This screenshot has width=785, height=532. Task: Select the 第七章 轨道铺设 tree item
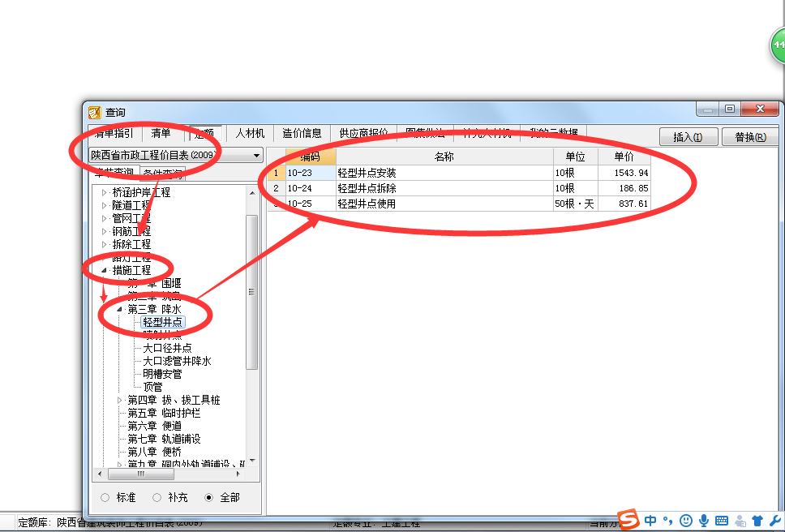(164, 439)
